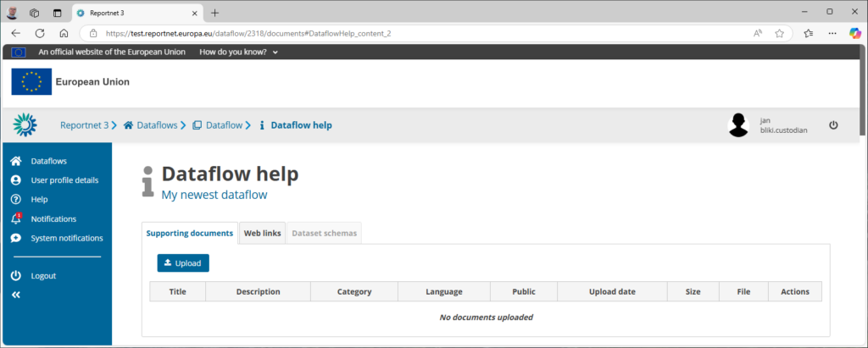Switch to the Web links tab
Image resolution: width=868 pixels, height=348 pixels.
(262, 233)
